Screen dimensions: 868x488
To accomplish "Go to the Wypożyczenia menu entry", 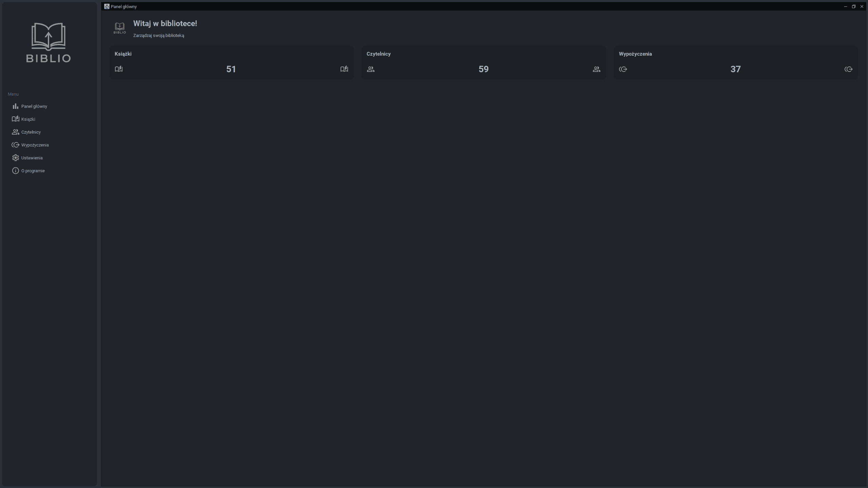I will pos(35,145).
